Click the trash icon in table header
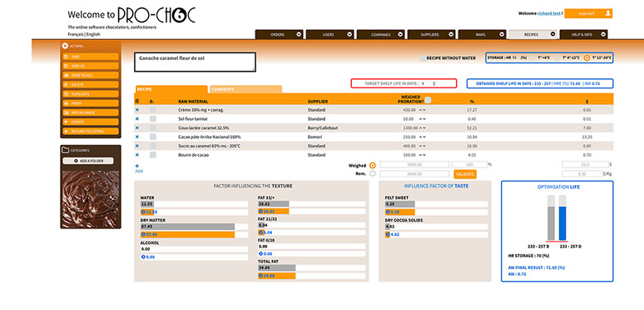Screen dimensions: 644x310 [137, 101]
